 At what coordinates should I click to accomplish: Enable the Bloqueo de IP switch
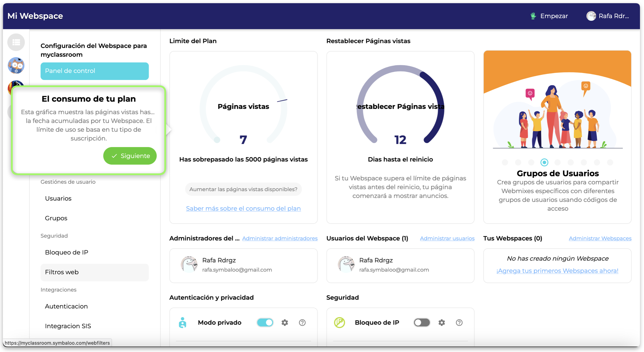(422, 322)
